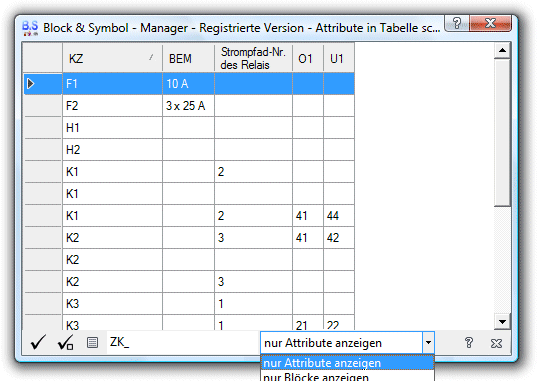Sort by the KZ column header
537x381 pixels.
(x=112, y=58)
